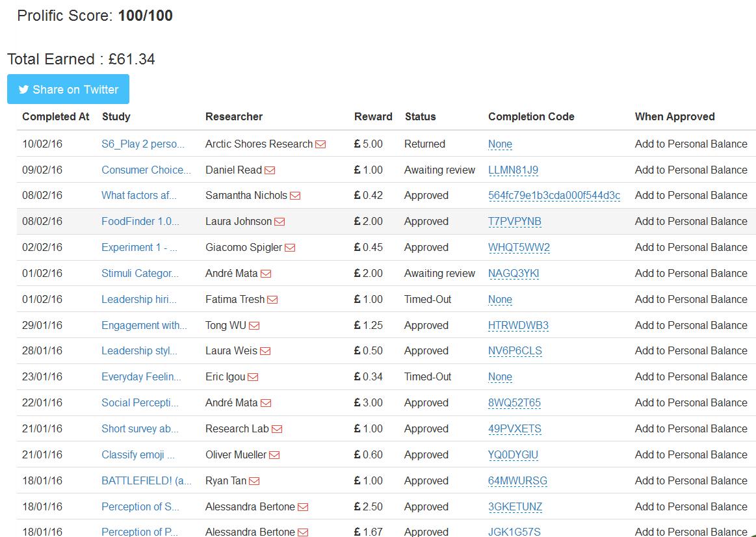Click the When Approved column header
This screenshot has width=756, height=537.
pos(675,116)
